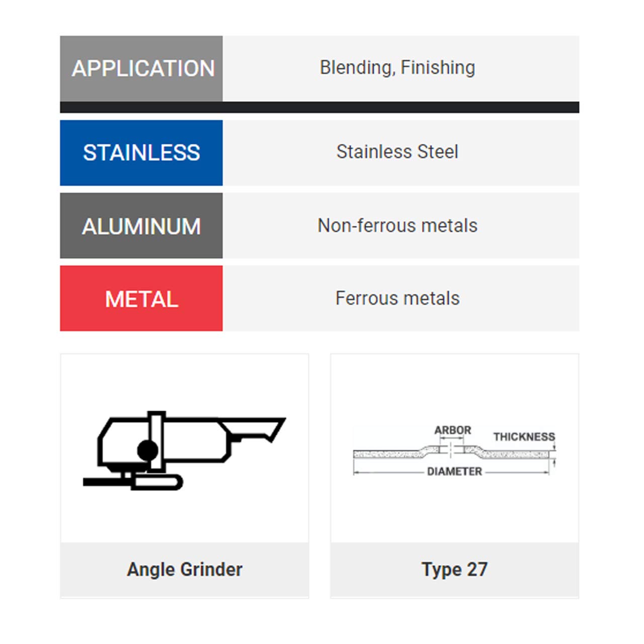The height and width of the screenshot is (644, 644).
Task: Click the Type 27 caption
Action: pyautogui.click(x=455, y=570)
